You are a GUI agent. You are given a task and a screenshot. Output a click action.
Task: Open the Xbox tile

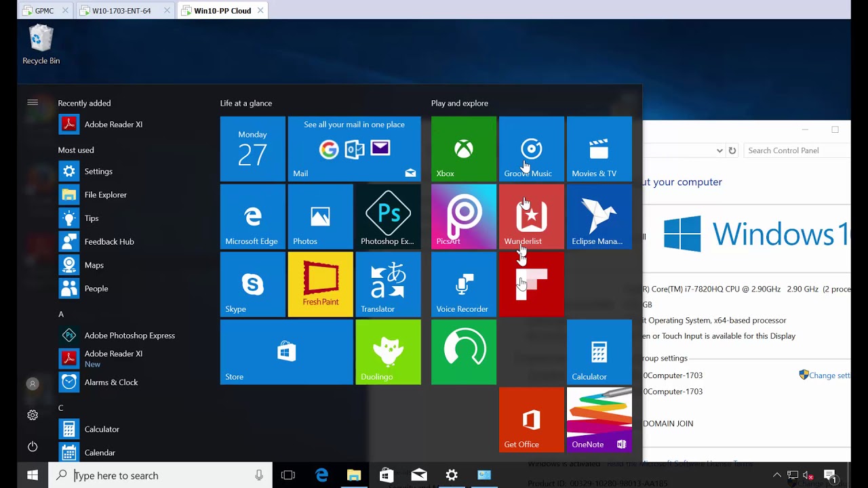[x=464, y=149]
